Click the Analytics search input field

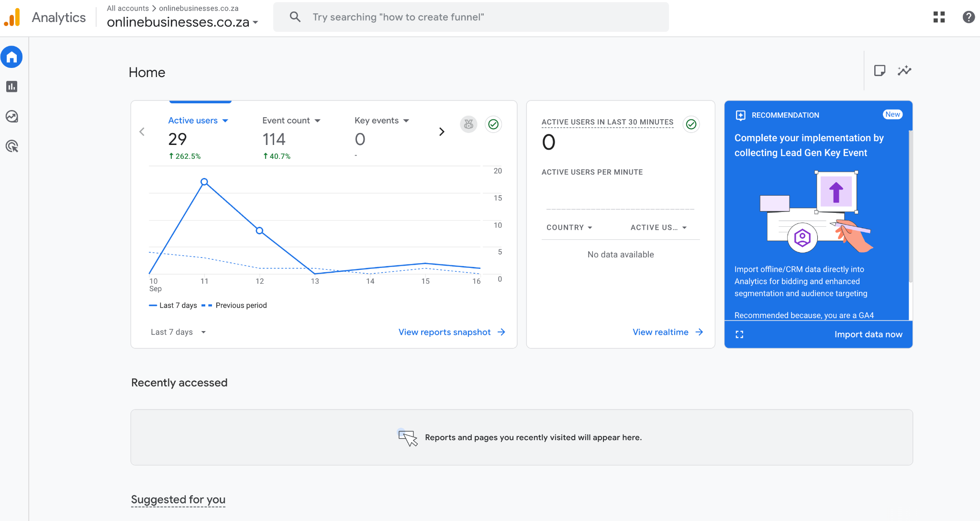pyautogui.click(x=471, y=17)
